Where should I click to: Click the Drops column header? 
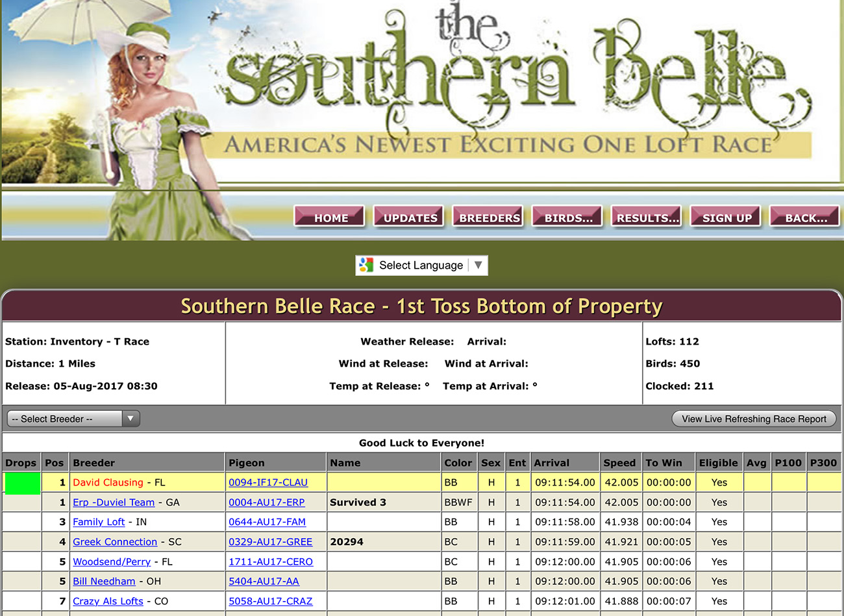click(x=21, y=463)
